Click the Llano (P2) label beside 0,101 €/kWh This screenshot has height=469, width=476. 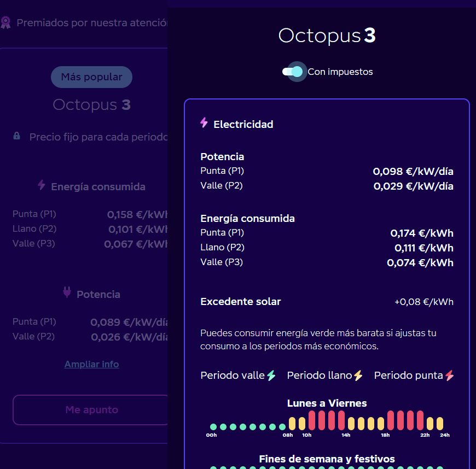34,228
